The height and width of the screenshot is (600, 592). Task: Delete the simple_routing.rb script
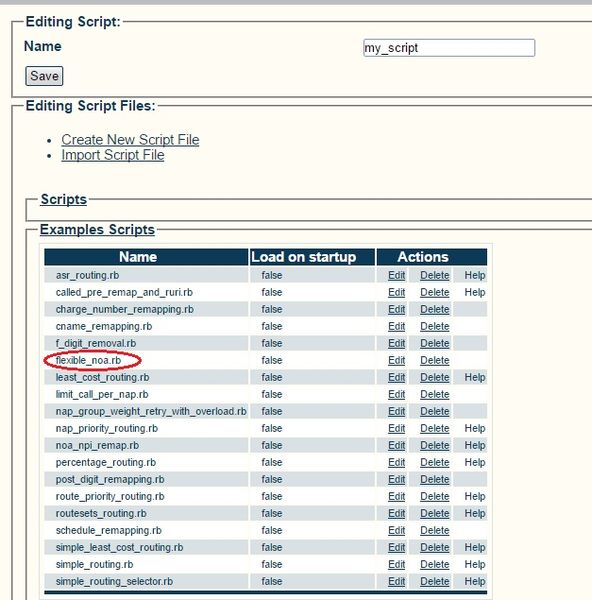coord(435,564)
